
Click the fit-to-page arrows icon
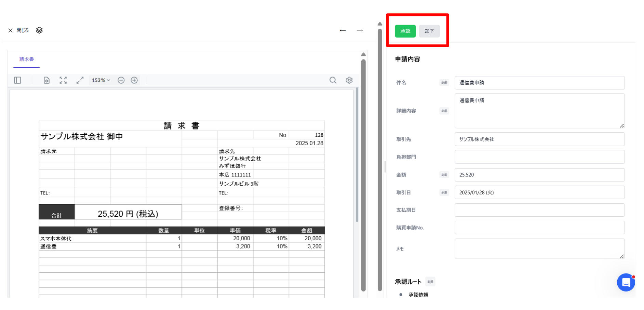63,80
